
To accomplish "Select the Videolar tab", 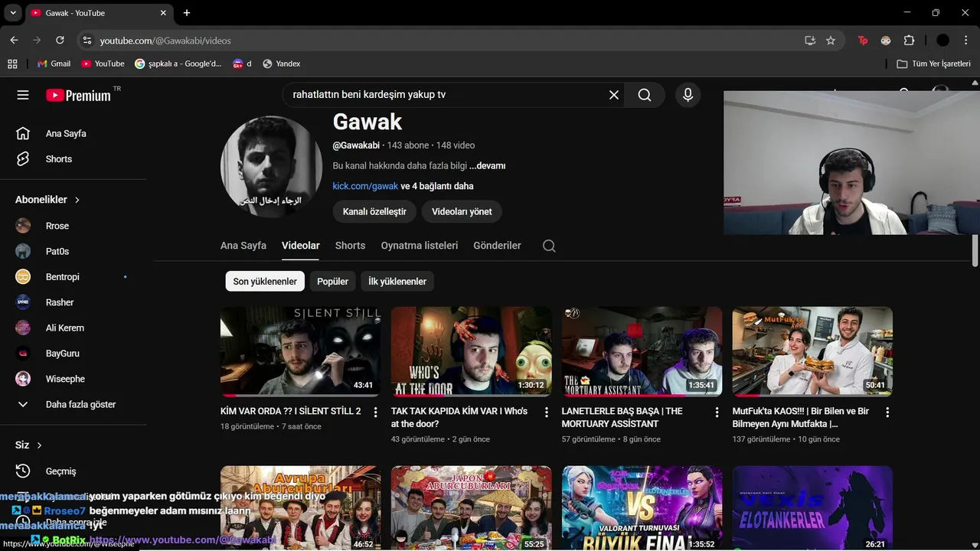I will point(301,246).
